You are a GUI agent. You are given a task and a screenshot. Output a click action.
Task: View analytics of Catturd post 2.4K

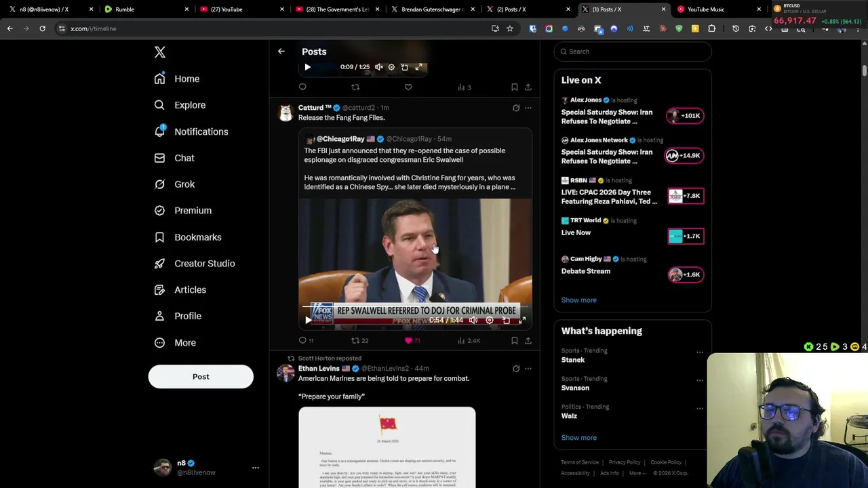(x=469, y=340)
